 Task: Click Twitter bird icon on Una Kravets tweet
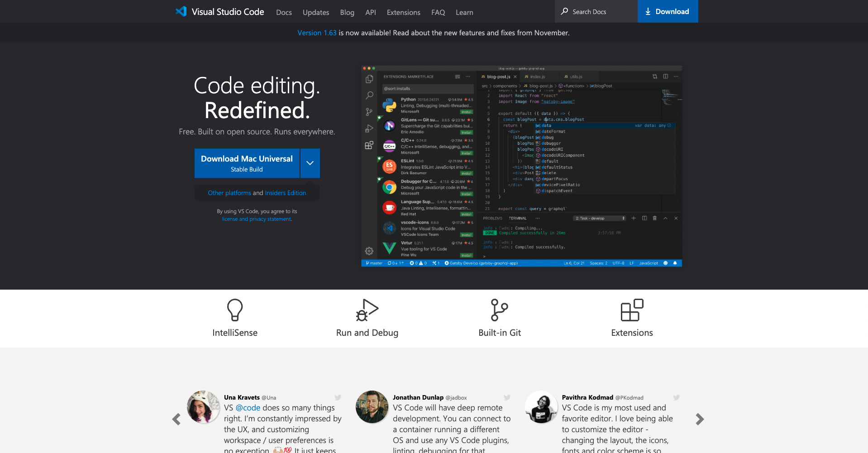point(338,398)
